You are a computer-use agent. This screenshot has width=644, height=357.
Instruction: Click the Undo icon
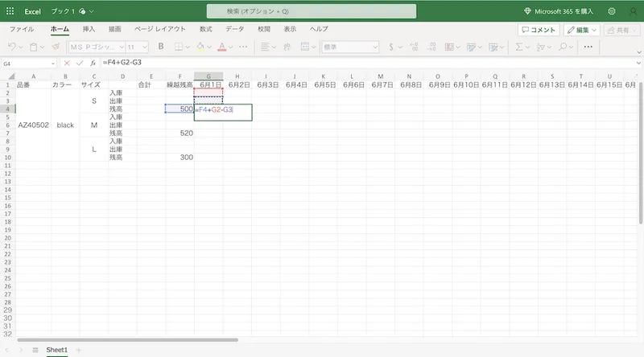coord(12,47)
